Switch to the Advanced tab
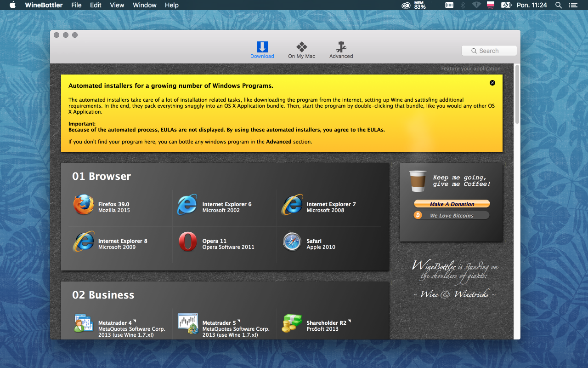 point(341,50)
